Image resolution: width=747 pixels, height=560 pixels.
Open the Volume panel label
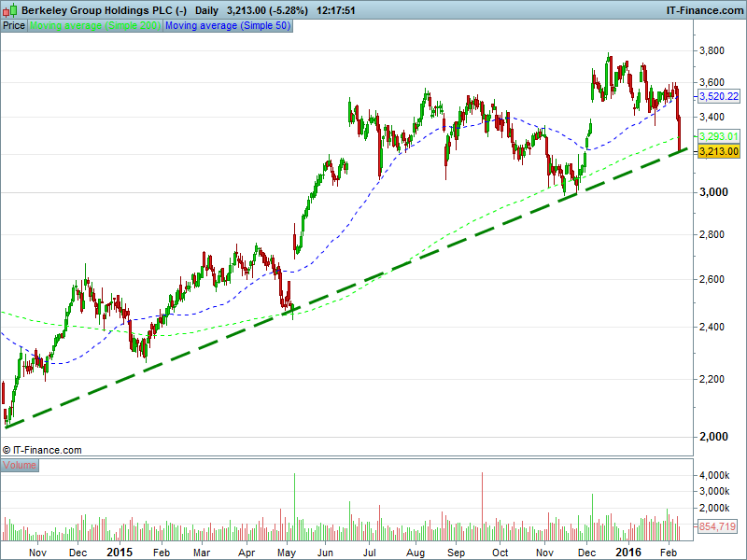coord(20,465)
